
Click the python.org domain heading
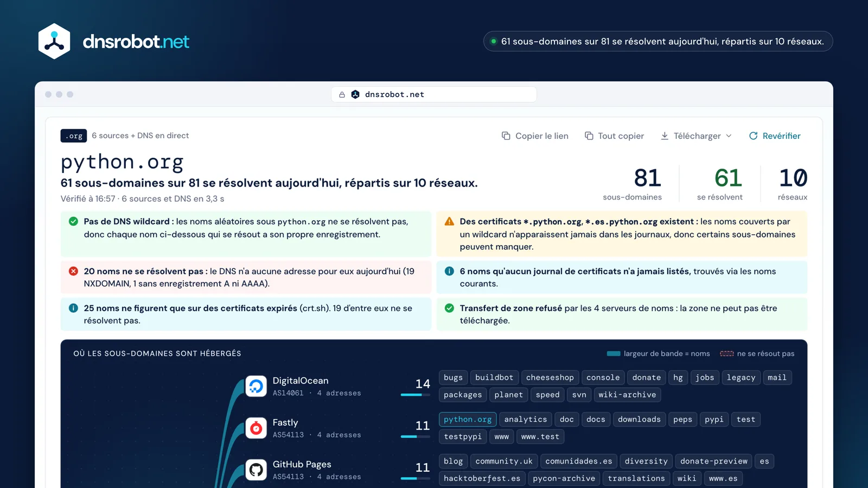click(122, 162)
